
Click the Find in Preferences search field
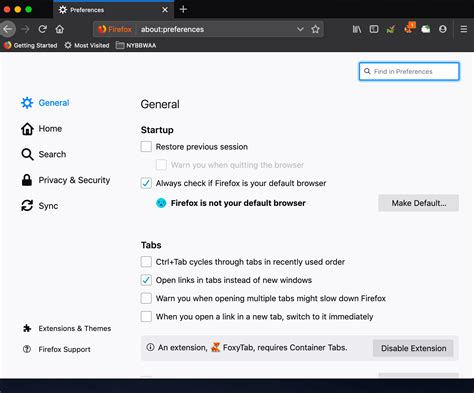pos(409,71)
